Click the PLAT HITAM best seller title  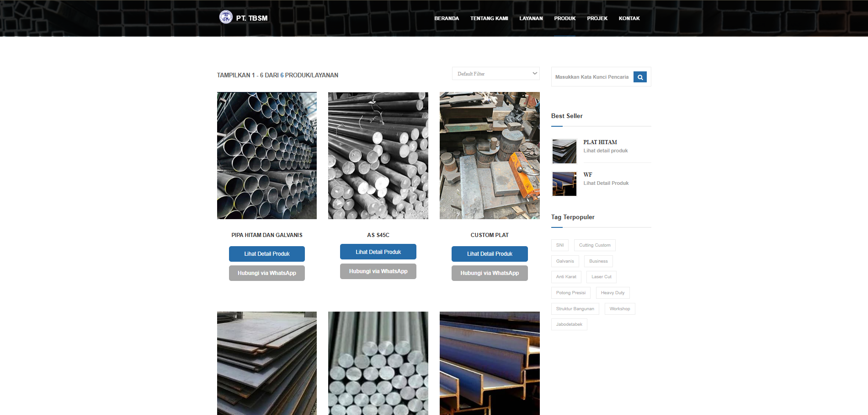(x=600, y=142)
